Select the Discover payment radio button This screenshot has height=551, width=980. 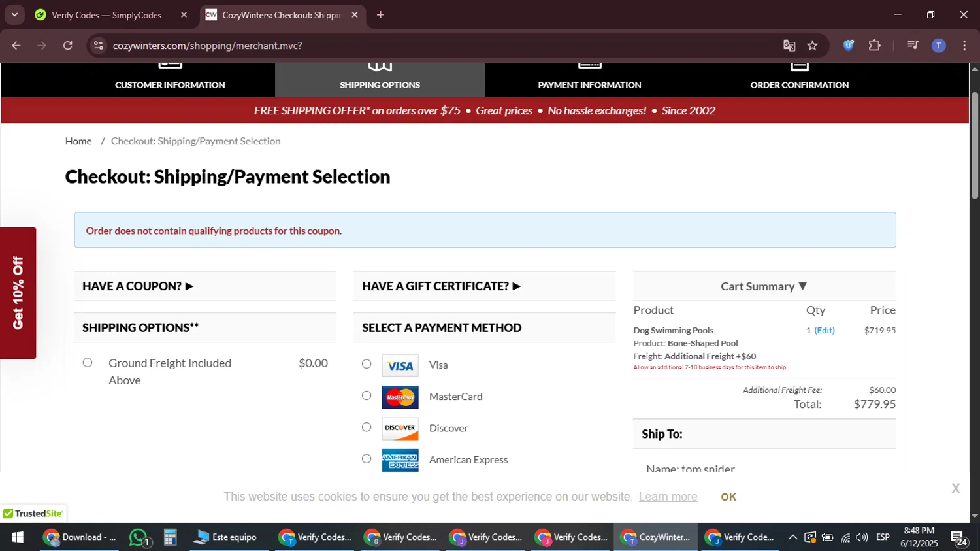pos(367,427)
